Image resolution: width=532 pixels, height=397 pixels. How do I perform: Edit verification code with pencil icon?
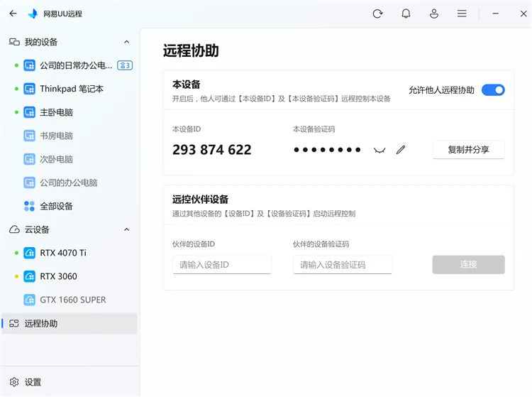click(401, 149)
